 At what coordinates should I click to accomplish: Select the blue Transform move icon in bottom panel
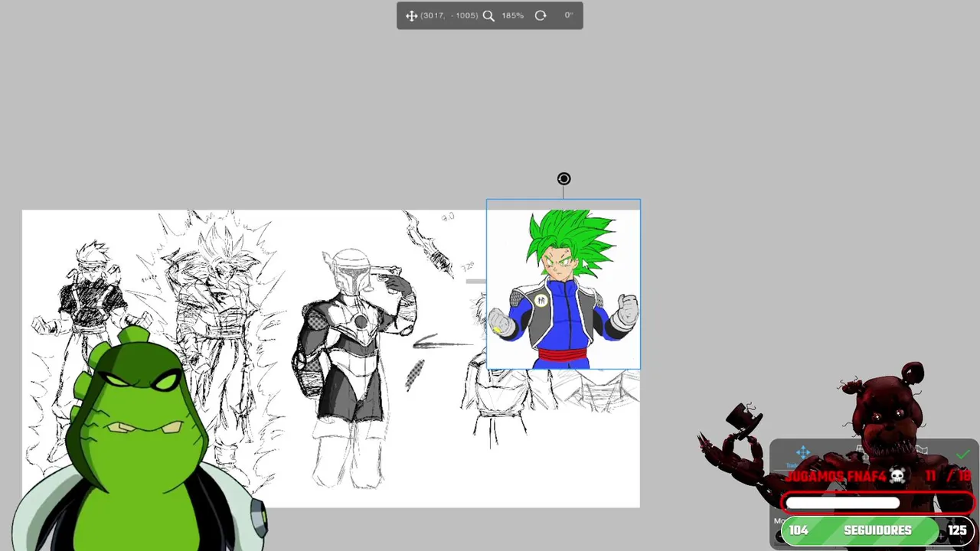(x=802, y=453)
